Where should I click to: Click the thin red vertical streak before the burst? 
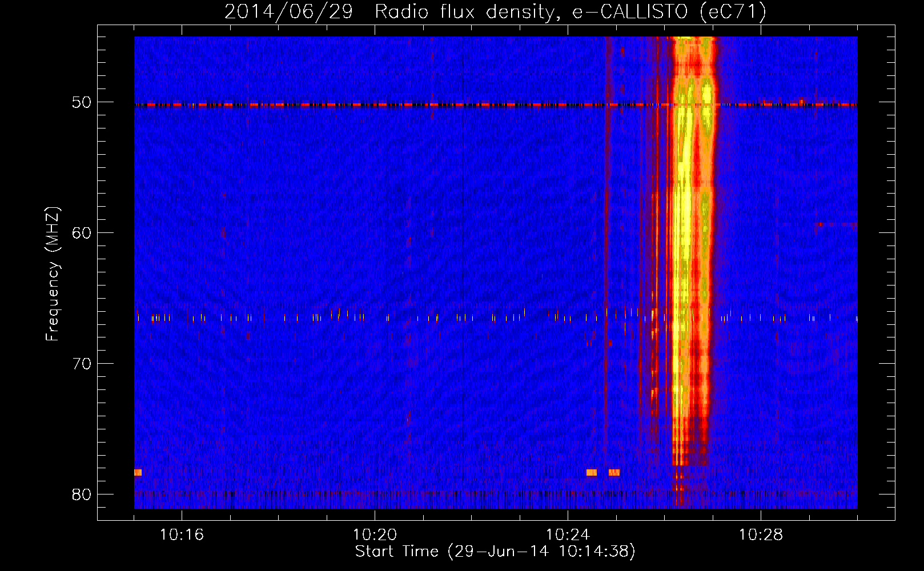point(608,240)
